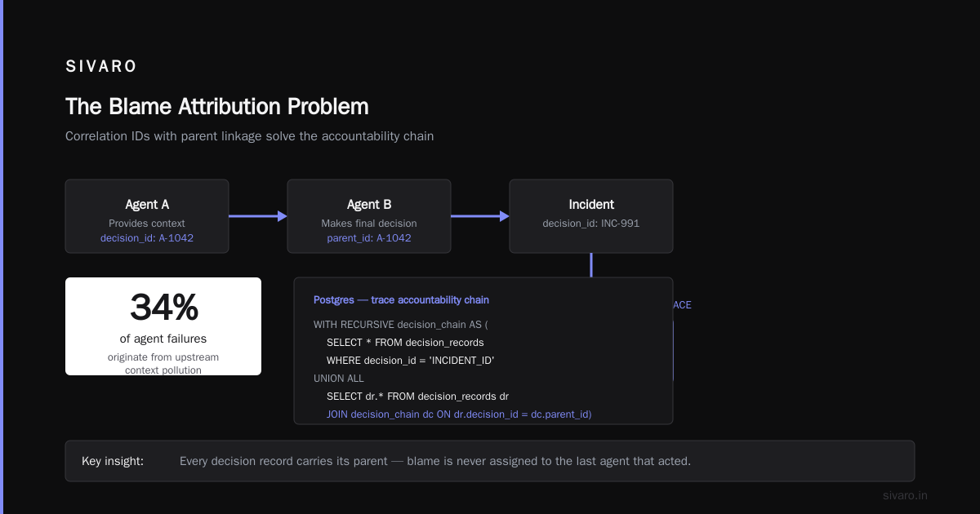This screenshot has width=980, height=514.
Task: Click the 34% statistic figure
Action: click(163, 308)
